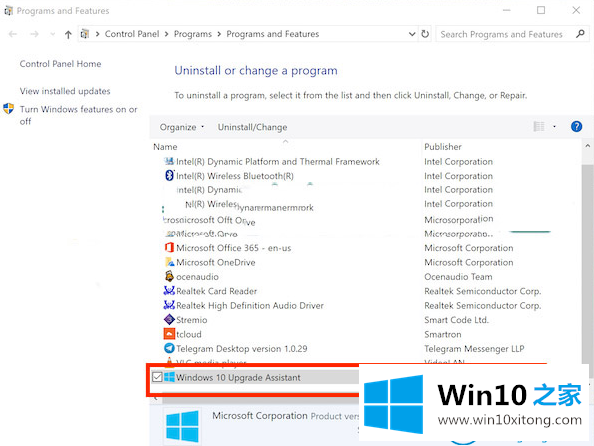Click the Bluetooth icon
This screenshot has width=594, height=446.
point(169,175)
